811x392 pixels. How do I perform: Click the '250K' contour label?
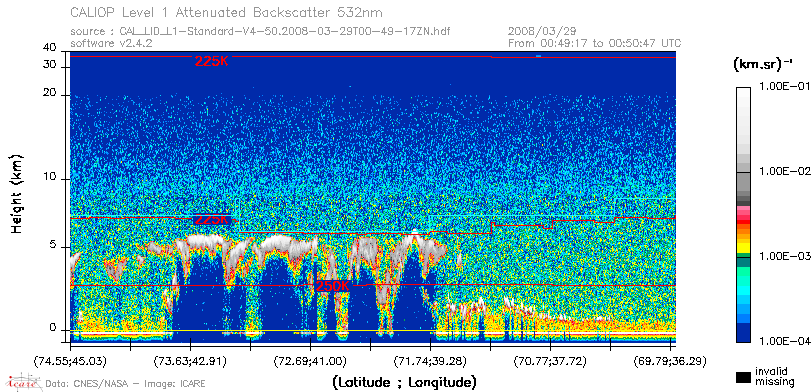point(333,287)
